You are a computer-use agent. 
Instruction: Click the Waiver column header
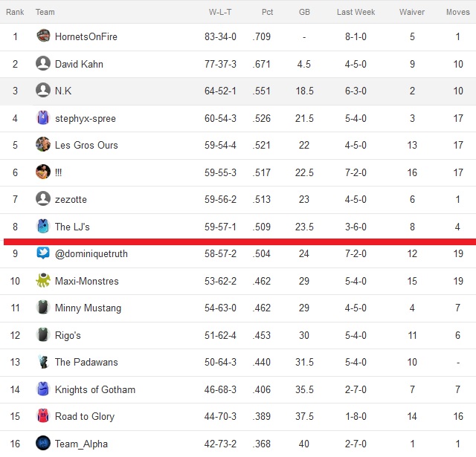pos(412,12)
